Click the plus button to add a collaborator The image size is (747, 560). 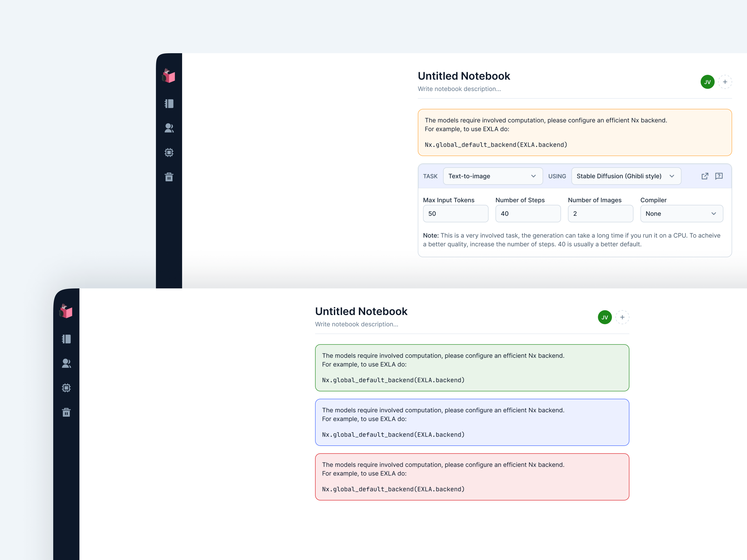tap(725, 82)
